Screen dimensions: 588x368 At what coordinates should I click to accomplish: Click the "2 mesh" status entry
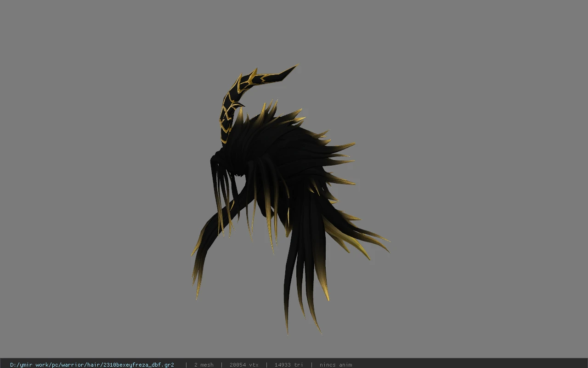click(x=204, y=365)
